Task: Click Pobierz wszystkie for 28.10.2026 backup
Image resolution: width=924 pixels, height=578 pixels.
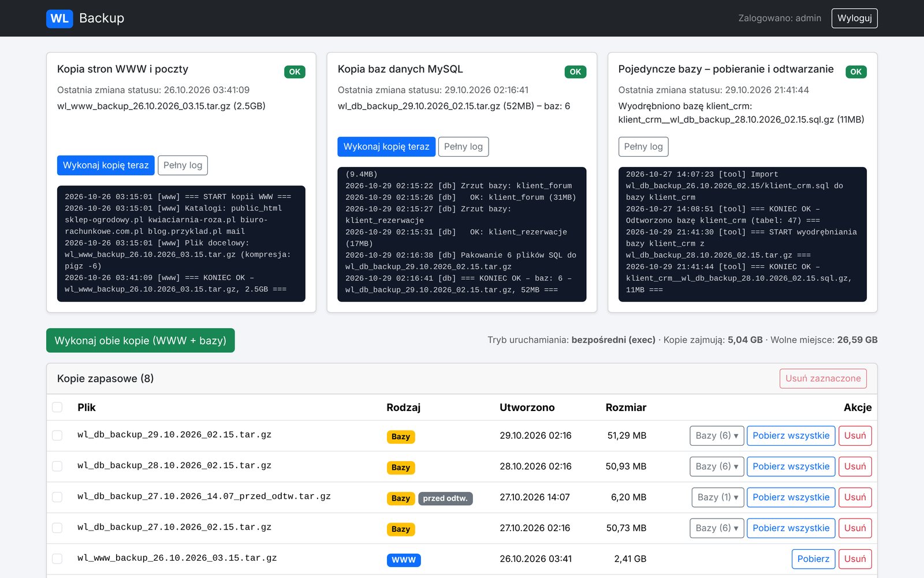Action: click(x=791, y=466)
